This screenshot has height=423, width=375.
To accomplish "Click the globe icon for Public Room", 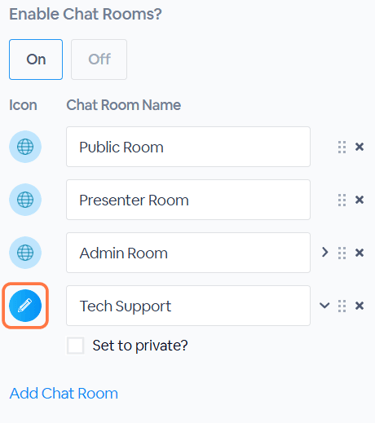I will point(25,147).
